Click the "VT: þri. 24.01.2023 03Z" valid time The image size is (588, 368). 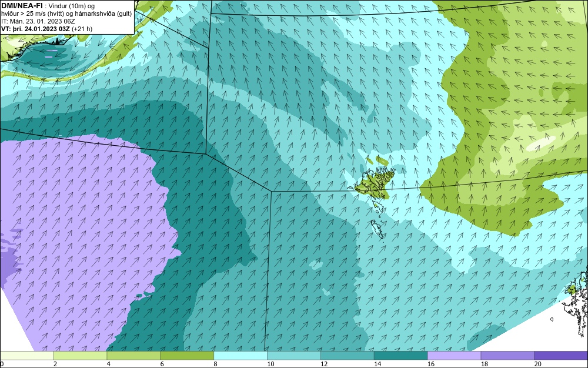coord(36,29)
